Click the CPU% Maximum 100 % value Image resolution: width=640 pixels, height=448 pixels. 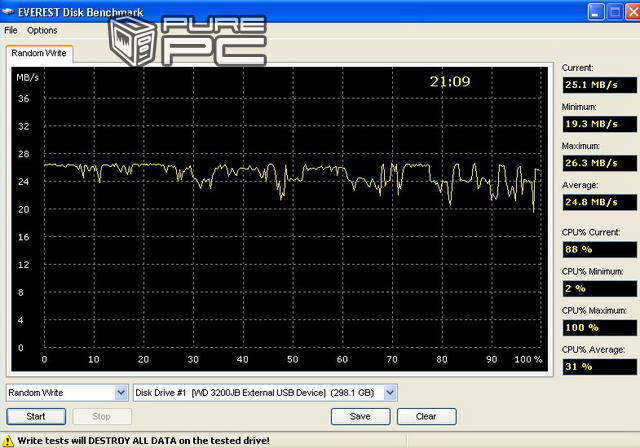599,328
